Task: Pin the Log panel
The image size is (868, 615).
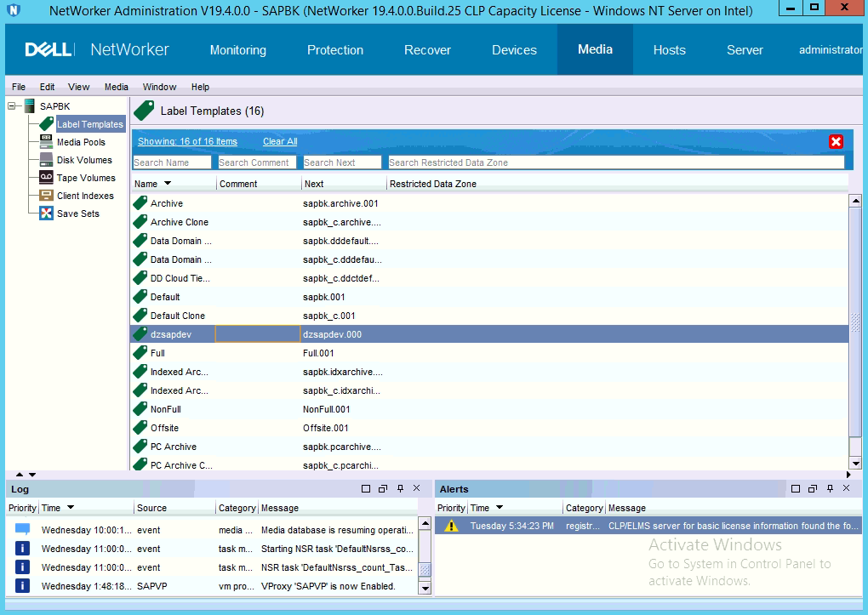Action: [x=400, y=489]
